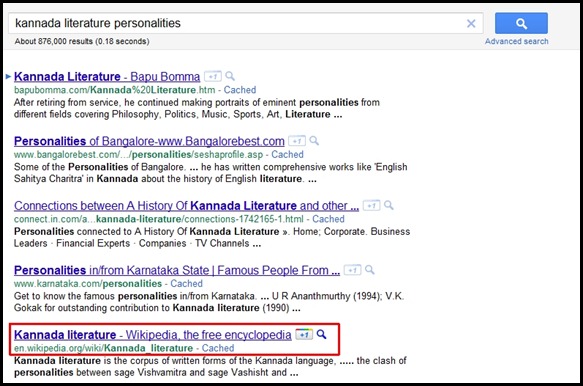Clear the search box with X icon
The width and height of the screenshot is (583, 386).
(x=471, y=23)
